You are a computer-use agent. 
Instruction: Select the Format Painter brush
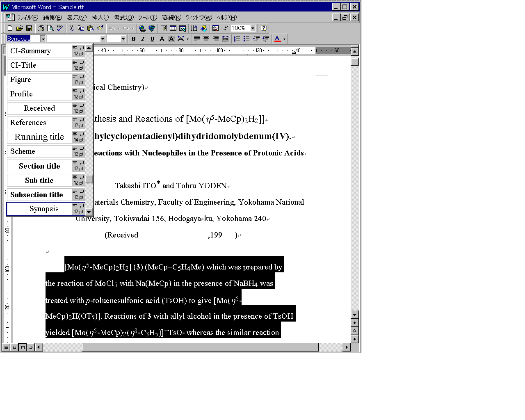[100, 28]
